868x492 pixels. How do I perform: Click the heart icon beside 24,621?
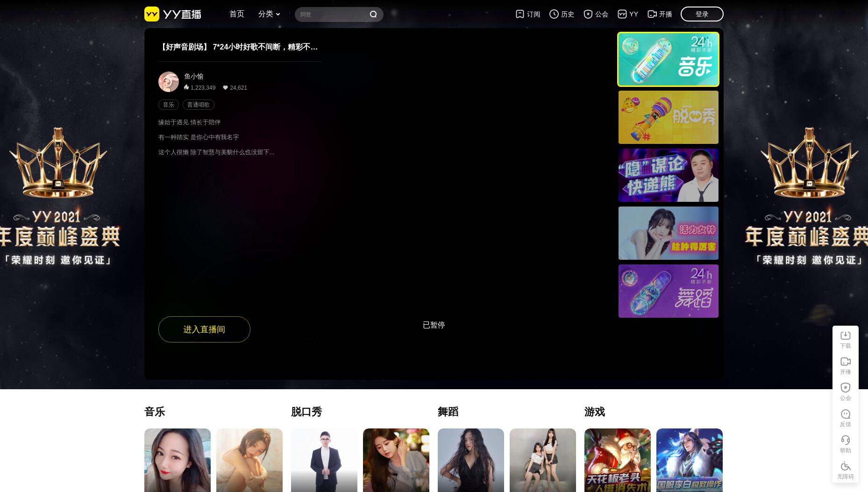pyautogui.click(x=225, y=87)
